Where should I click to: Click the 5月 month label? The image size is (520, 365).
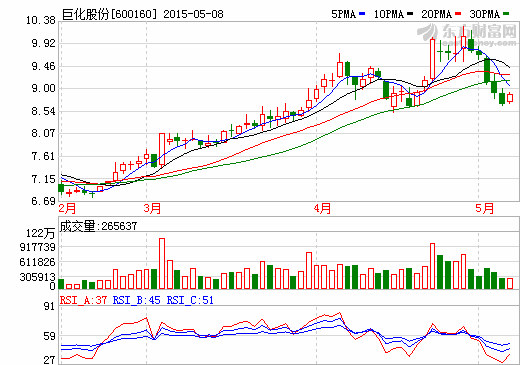(484, 208)
